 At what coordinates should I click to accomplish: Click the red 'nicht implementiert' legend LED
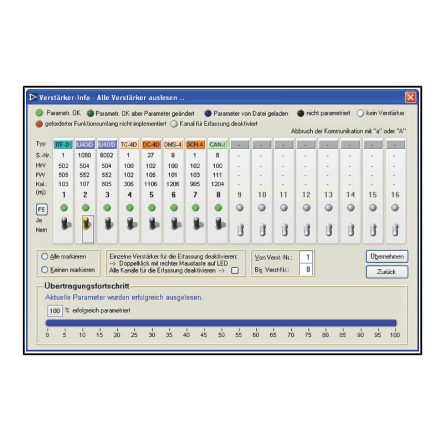point(39,124)
